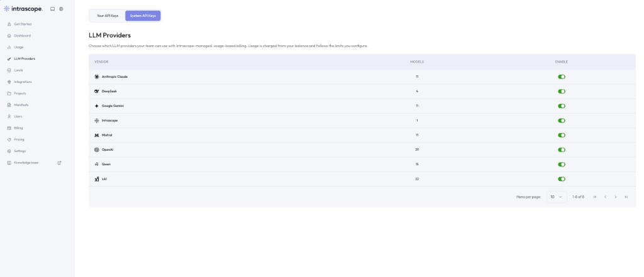Screen dimensions: 644x277
Task: Open the items per page dropdown
Action: 557,197
